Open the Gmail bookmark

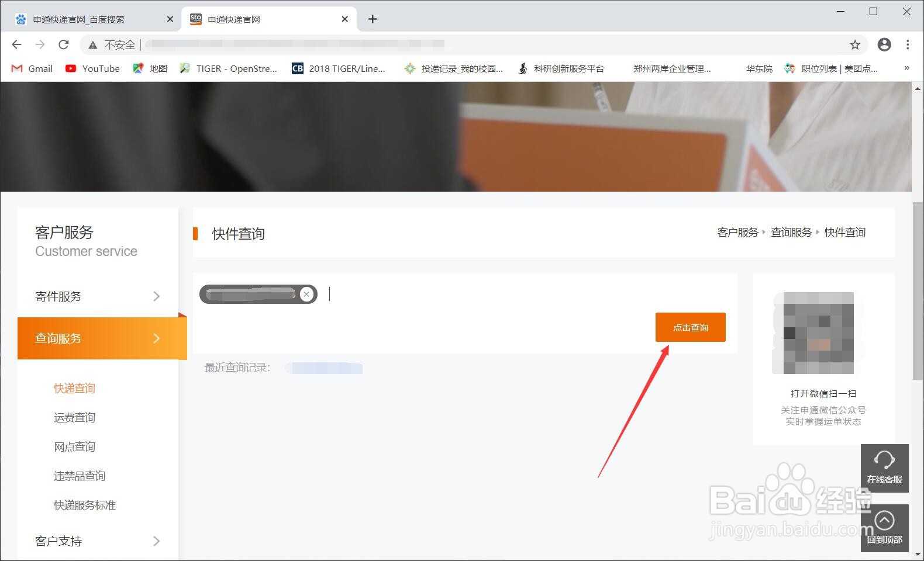[32, 68]
